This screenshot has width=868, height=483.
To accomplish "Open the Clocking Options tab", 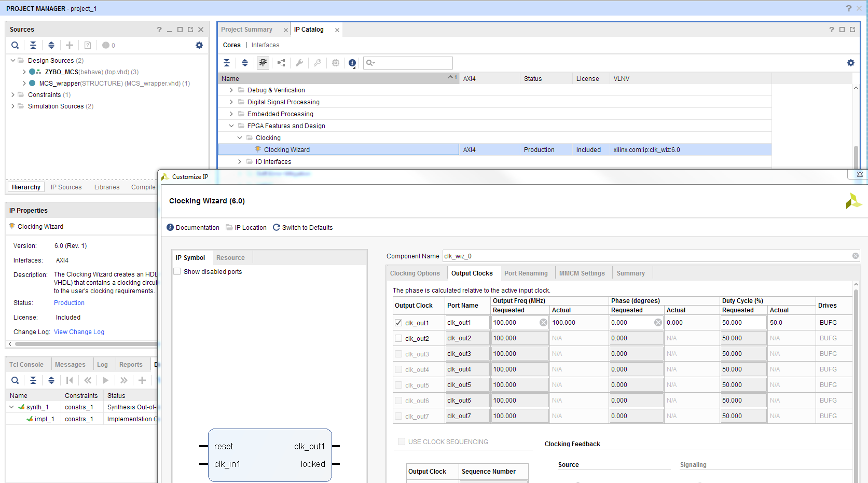I will pyautogui.click(x=415, y=273).
